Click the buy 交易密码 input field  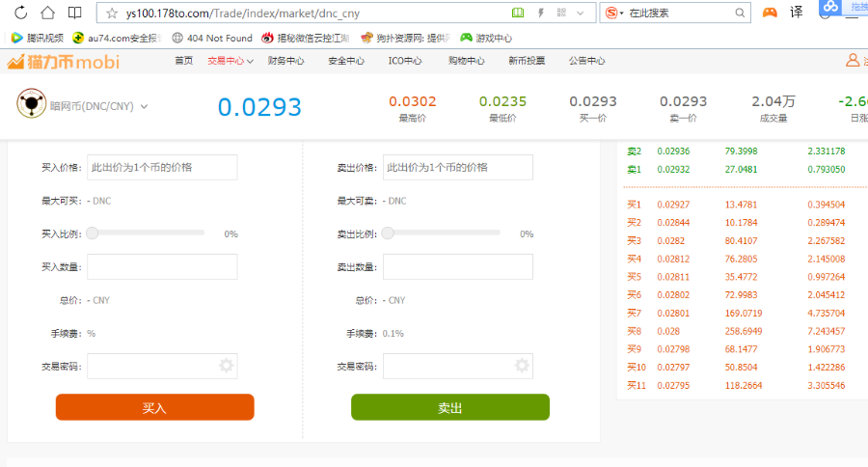[x=162, y=367]
